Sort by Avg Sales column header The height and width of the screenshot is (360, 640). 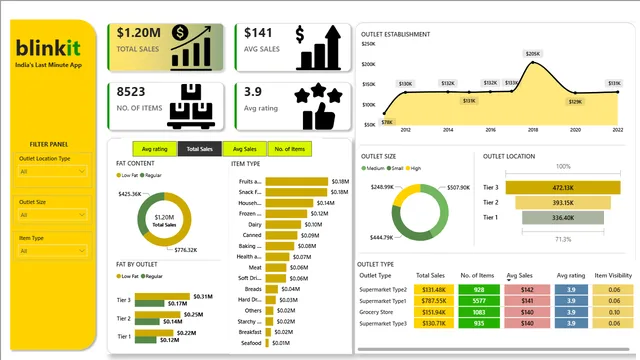[x=519, y=276]
